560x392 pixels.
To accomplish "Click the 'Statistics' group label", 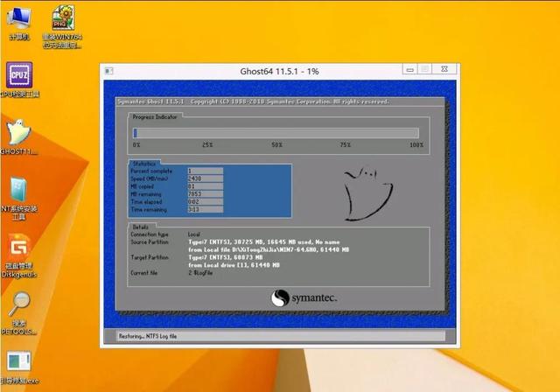I will [x=144, y=164].
